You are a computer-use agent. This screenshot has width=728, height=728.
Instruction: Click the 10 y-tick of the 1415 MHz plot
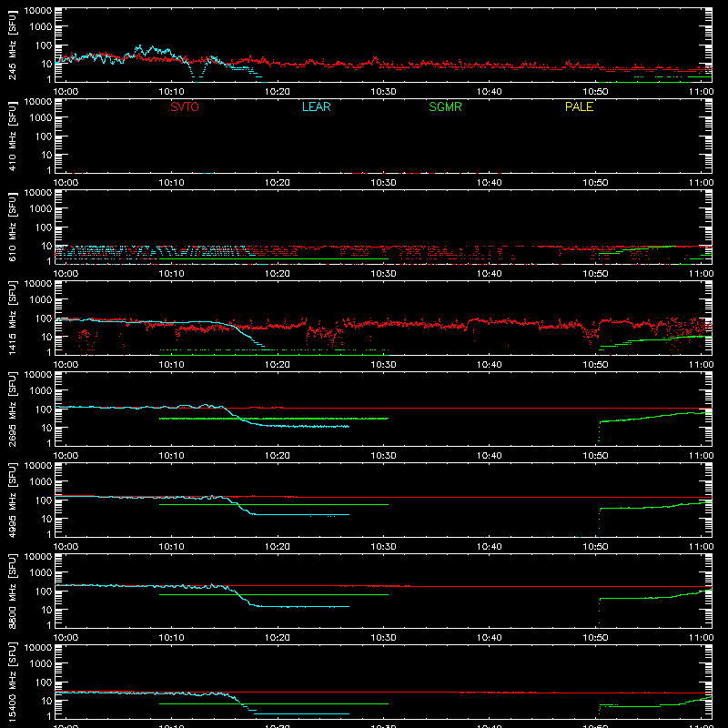(46, 337)
